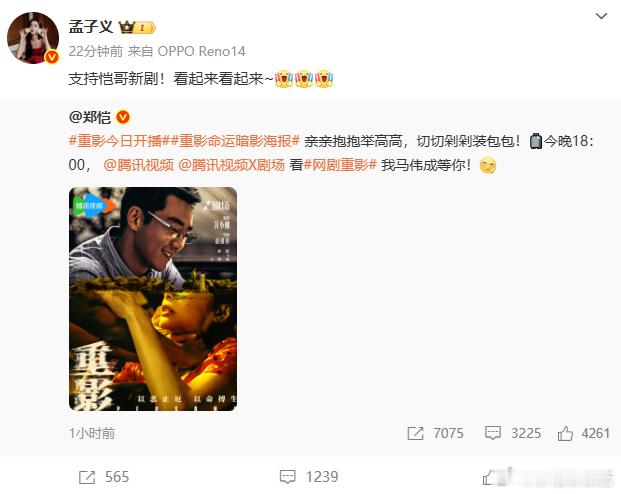The width and height of the screenshot is (621, 494).
Task: Open 孟子义's profile avatar
Action: pyautogui.click(x=33, y=38)
